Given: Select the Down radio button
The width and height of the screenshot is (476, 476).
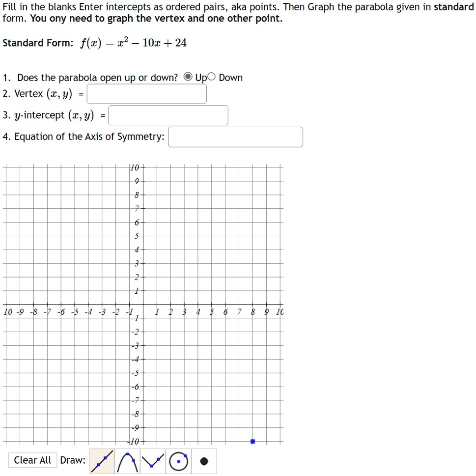Looking at the screenshot, I should coord(211,77).
